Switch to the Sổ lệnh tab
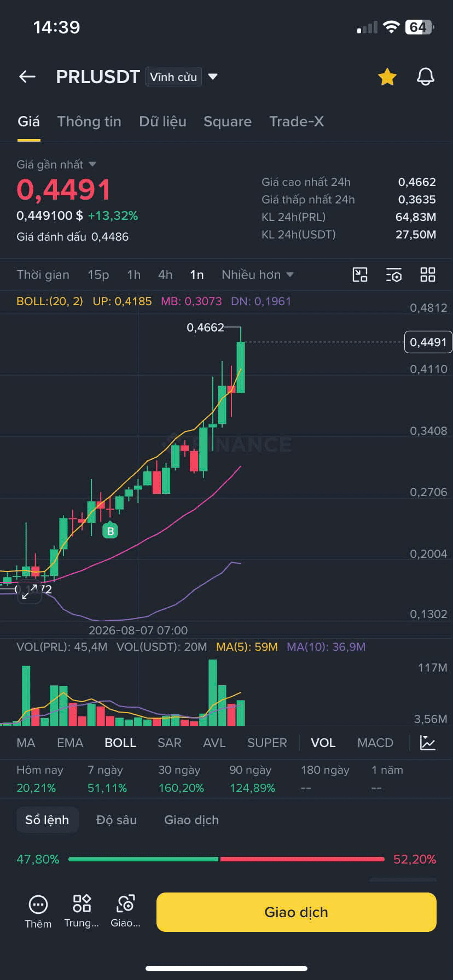This screenshot has height=980, width=453. [x=47, y=820]
